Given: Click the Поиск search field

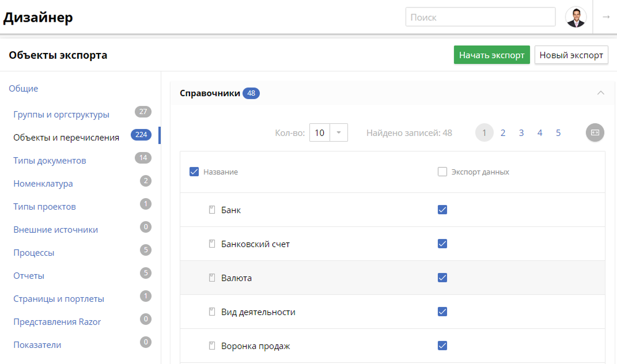Looking at the screenshot, I should click(480, 17).
